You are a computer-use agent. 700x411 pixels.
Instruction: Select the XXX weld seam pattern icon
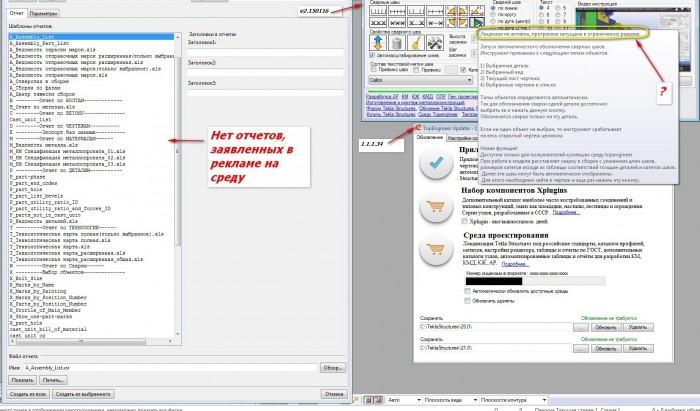click(x=378, y=22)
